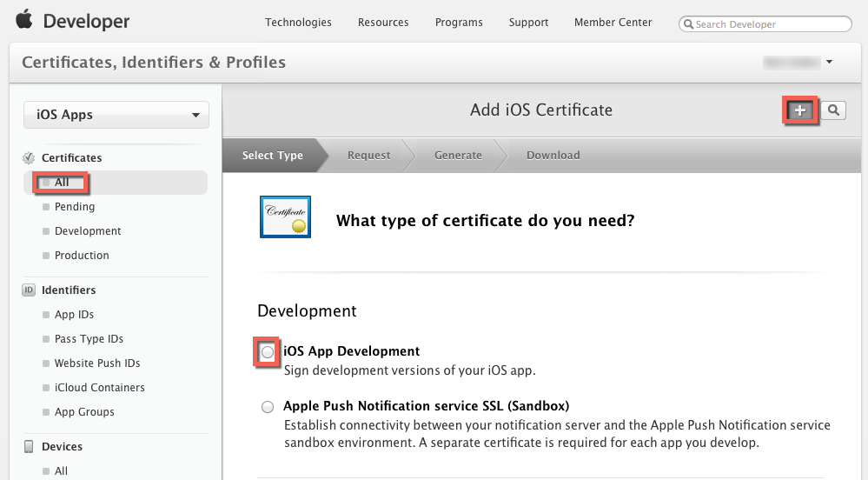
Task: Click the Search Developer magnifier icon
Action: [689, 24]
